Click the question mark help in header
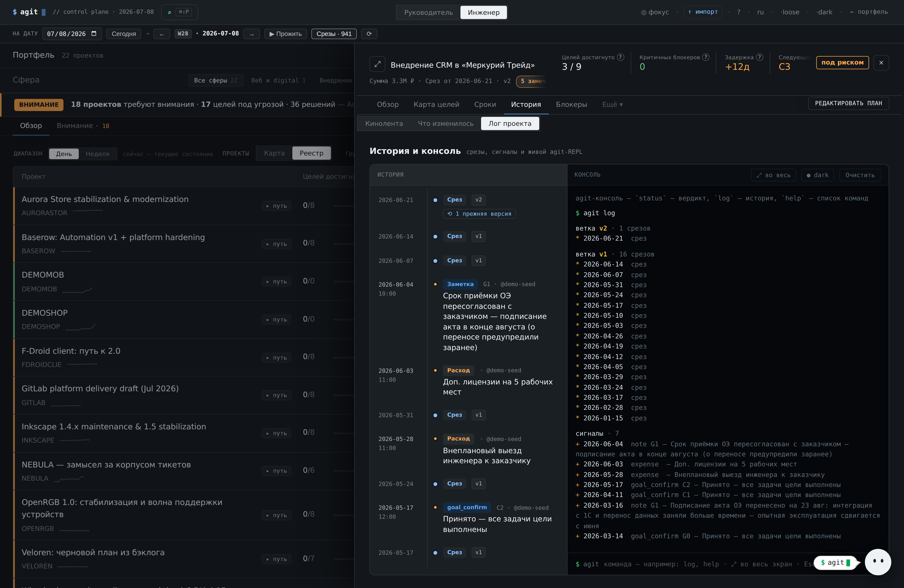Viewport: 904px width, 588px height. tap(738, 12)
